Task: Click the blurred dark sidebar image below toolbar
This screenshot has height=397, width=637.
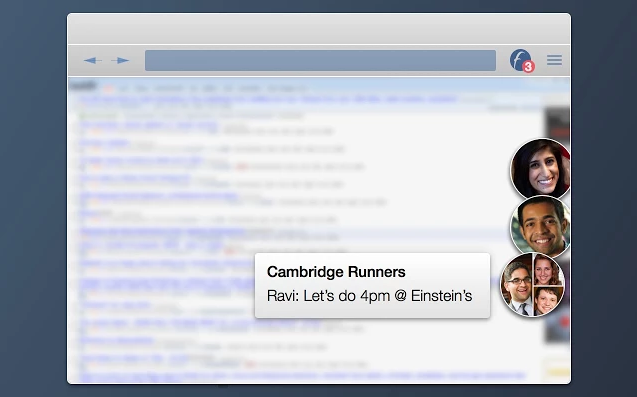Action: point(557,123)
